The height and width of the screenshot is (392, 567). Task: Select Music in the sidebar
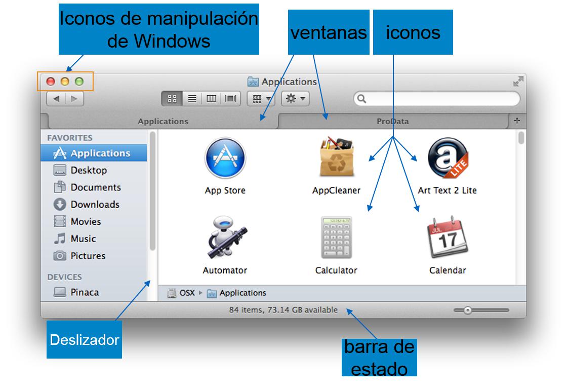(x=94, y=239)
